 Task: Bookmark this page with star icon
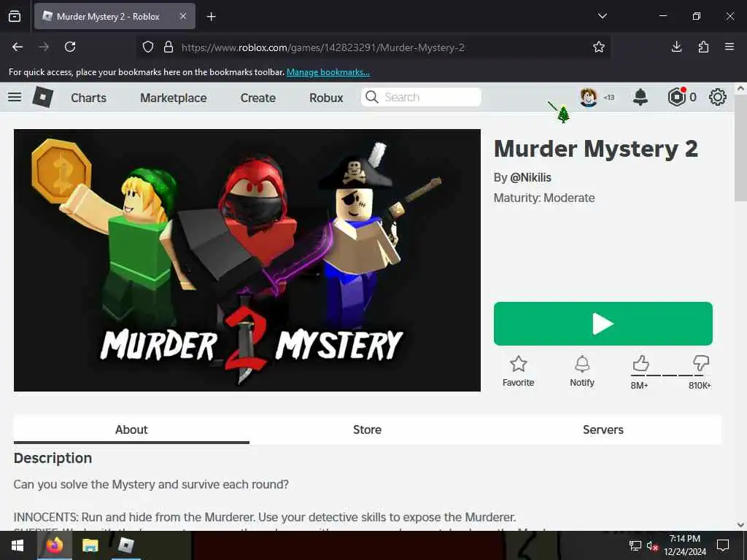pos(599,47)
